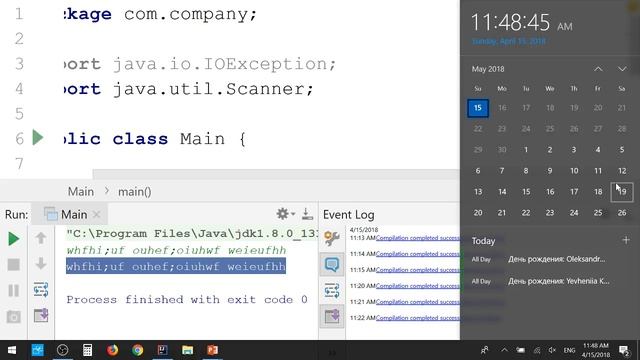Click the muted volume tray icon
The height and width of the screenshot is (360, 640).
[552, 350]
